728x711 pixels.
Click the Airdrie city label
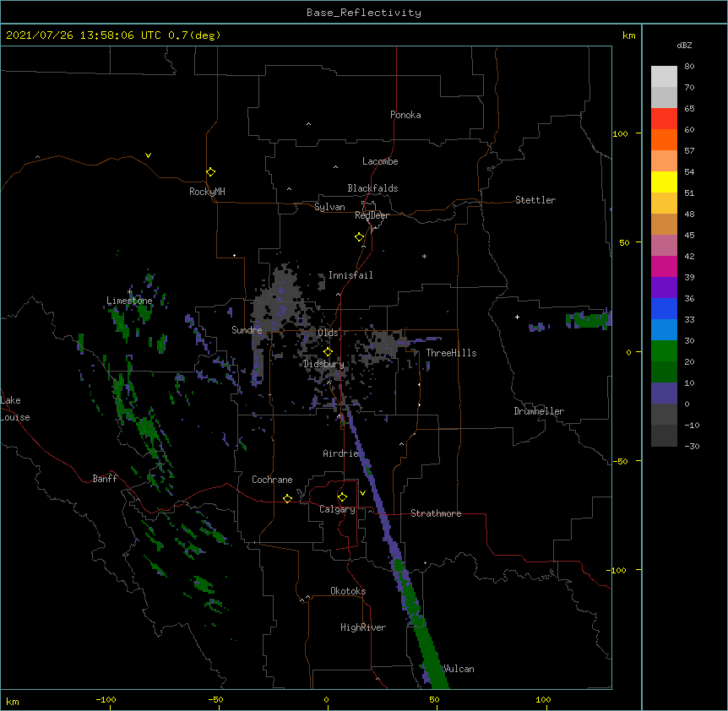[341, 453]
